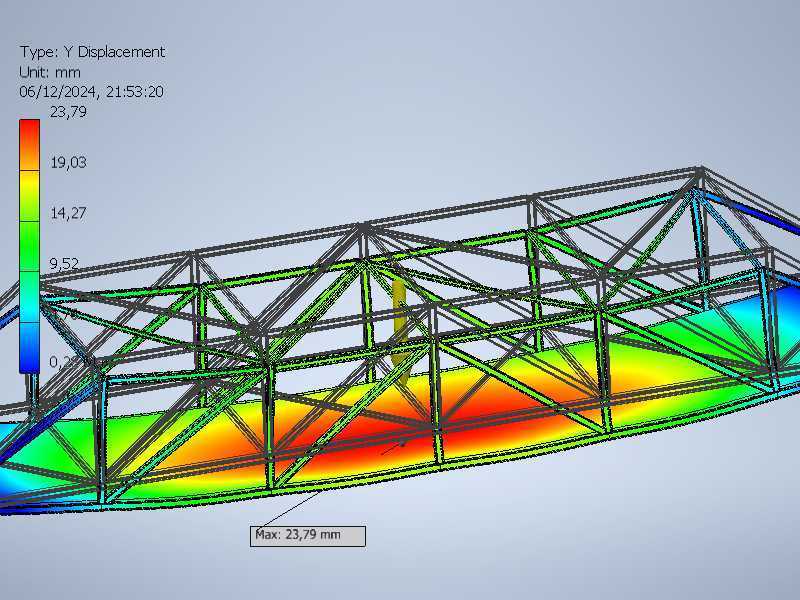
Task: Click the Type: Y Displacement text
Action: pyautogui.click(x=92, y=52)
